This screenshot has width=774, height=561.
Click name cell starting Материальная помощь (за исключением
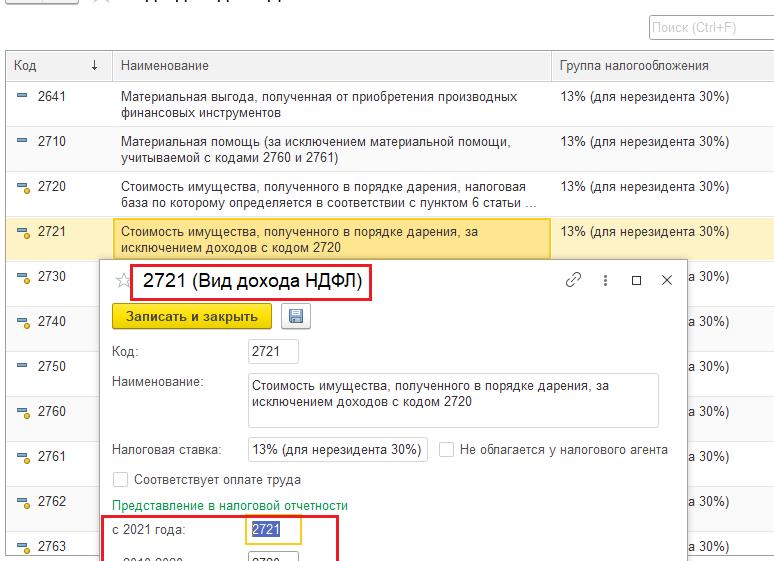332,149
